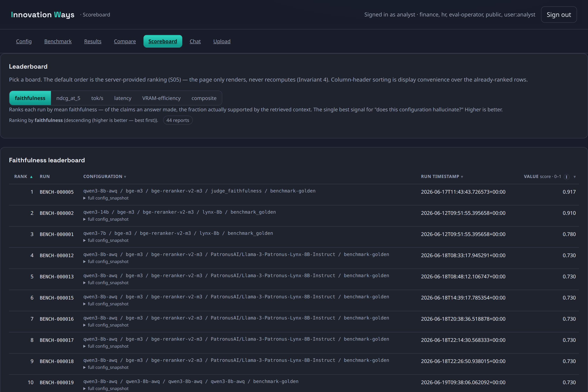Open the Config tab
This screenshot has width=588, height=392.
tap(24, 41)
